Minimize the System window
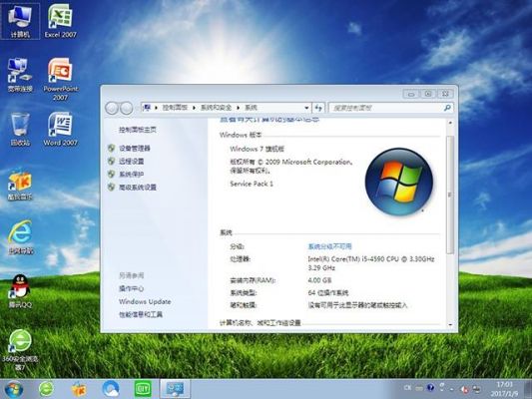Viewport: 532px width, 399px height. coord(411,94)
